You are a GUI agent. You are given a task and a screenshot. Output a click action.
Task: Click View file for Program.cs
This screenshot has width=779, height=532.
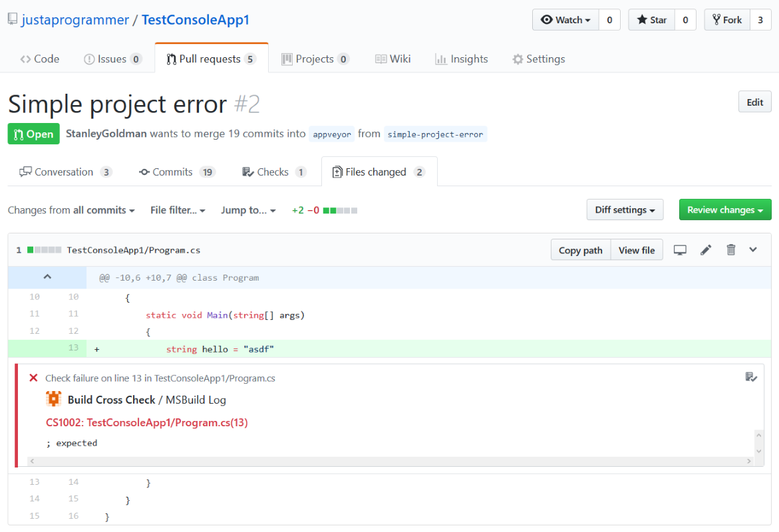click(637, 250)
